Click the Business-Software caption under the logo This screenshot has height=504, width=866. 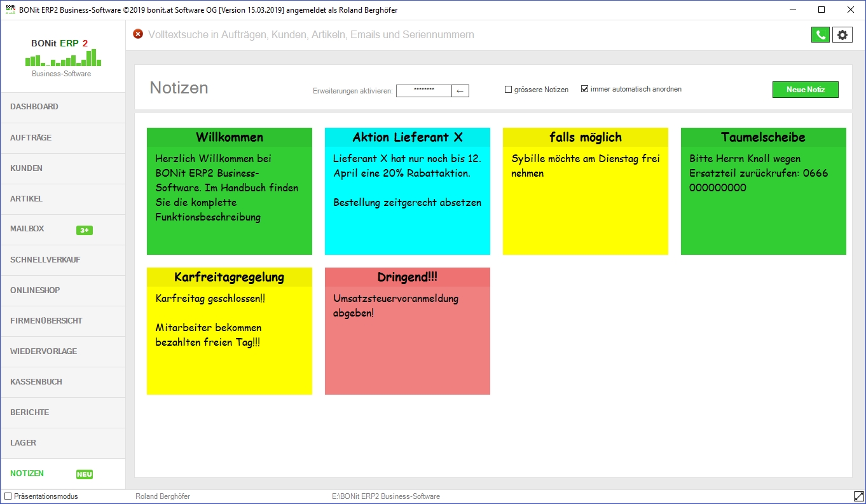coord(62,74)
